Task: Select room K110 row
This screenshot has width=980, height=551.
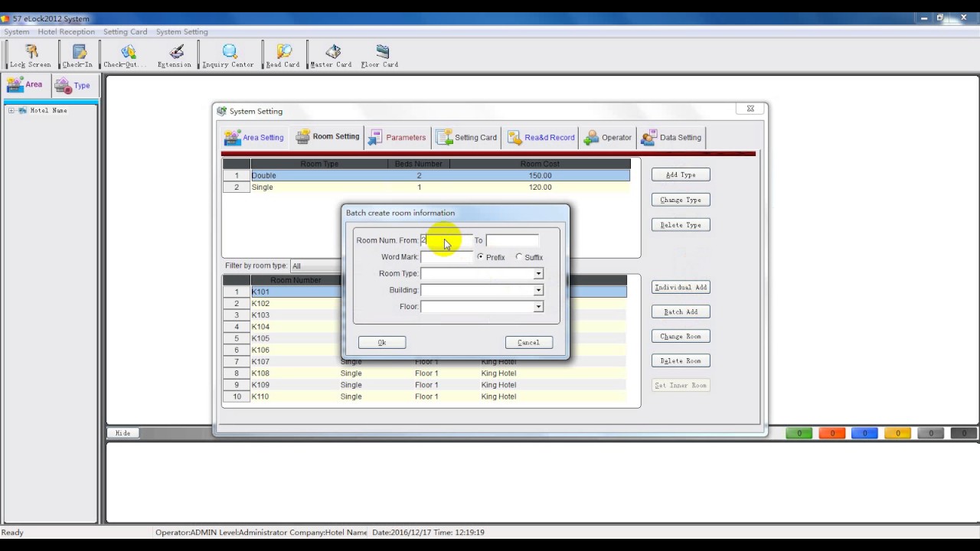Action: click(x=425, y=396)
